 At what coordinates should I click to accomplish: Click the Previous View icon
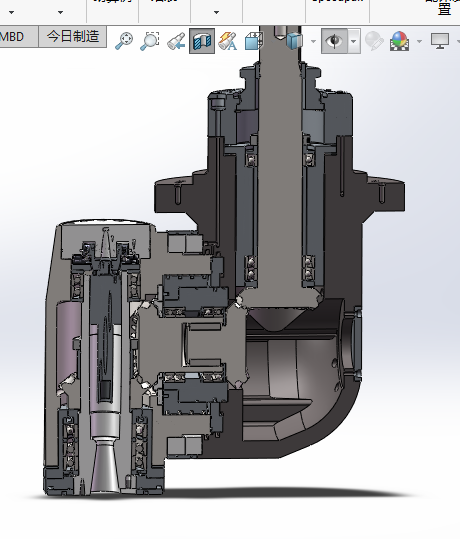pos(176,41)
